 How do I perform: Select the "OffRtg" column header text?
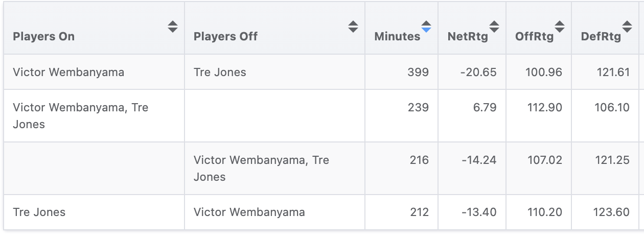(535, 37)
